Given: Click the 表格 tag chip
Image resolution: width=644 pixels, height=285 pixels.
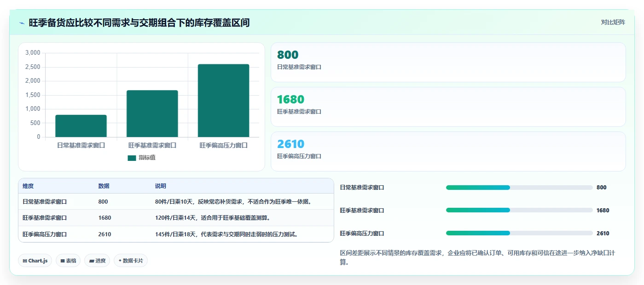Looking at the screenshot, I should (68, 261).
